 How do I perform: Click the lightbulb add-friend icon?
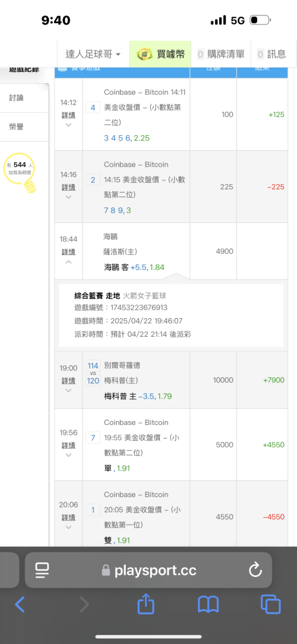[x=20, y=172]
